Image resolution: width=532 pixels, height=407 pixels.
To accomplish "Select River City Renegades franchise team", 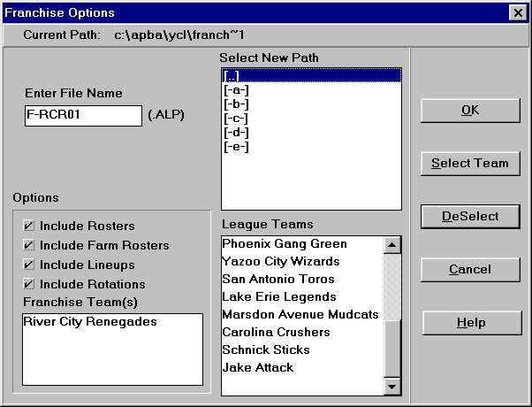I will [x=90, y=322].
